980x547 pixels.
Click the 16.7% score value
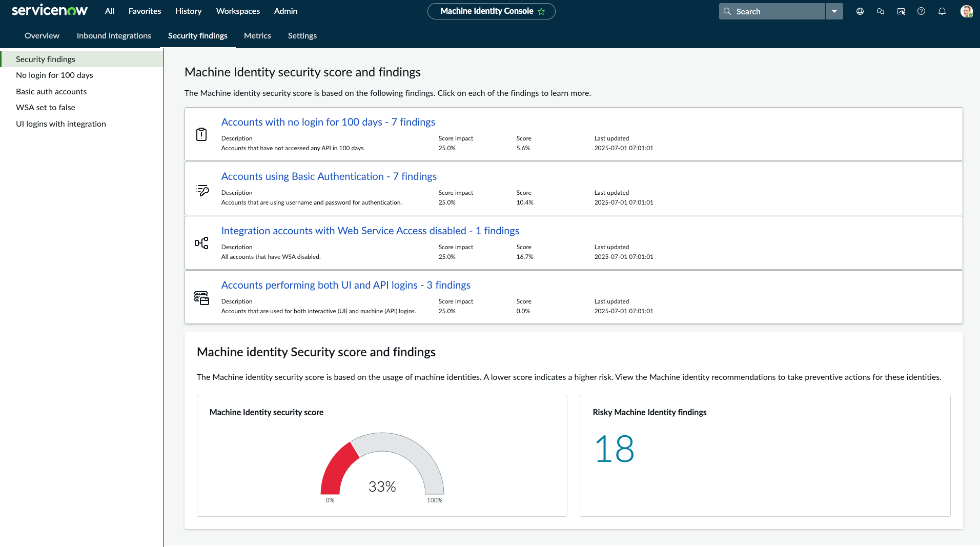click(525, 257)
